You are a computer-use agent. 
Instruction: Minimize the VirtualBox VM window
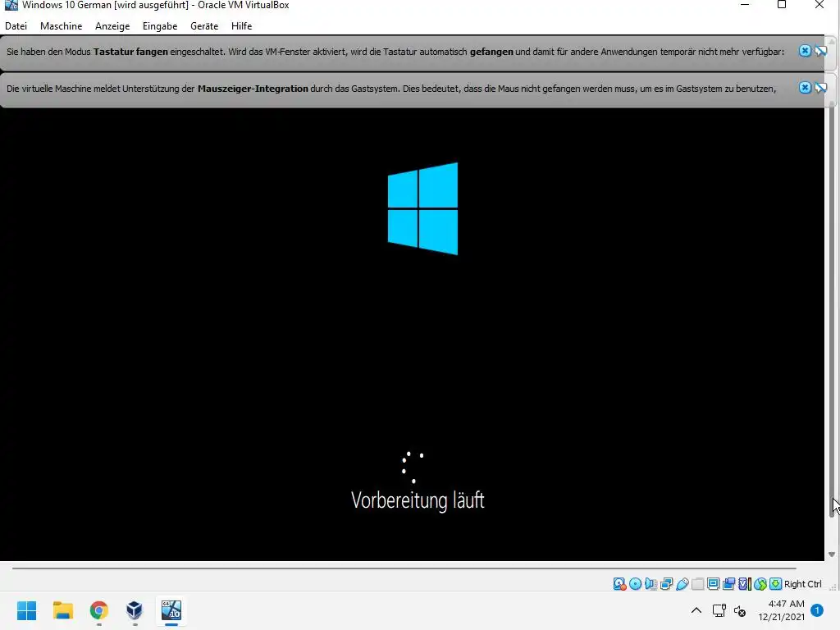point(745,5)
